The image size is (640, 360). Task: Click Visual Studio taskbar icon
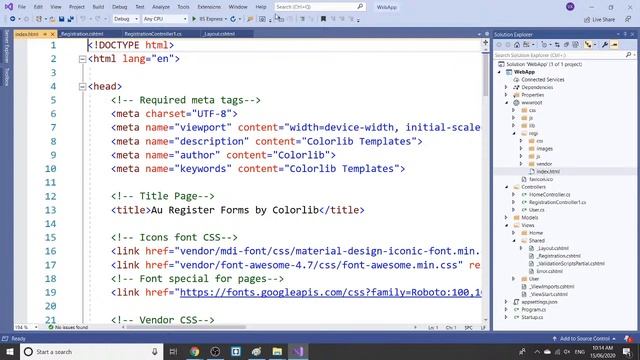pyautogui.click(x=298, y=351)
